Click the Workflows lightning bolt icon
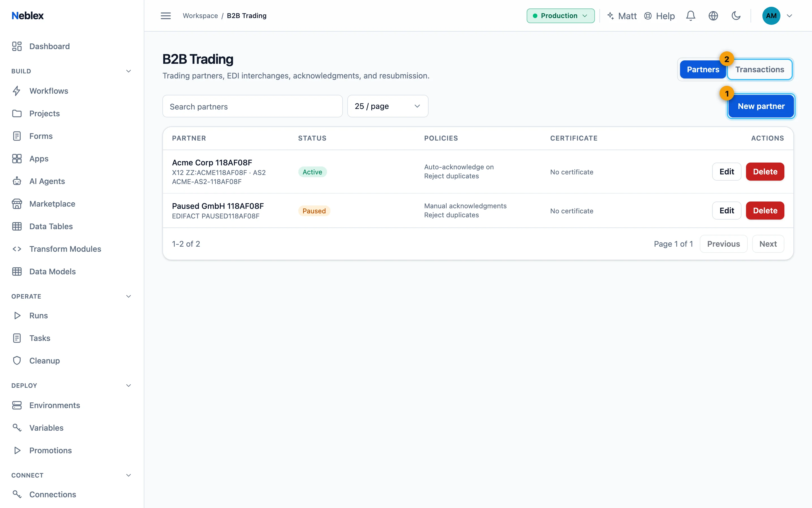 [x=17, y=91]
